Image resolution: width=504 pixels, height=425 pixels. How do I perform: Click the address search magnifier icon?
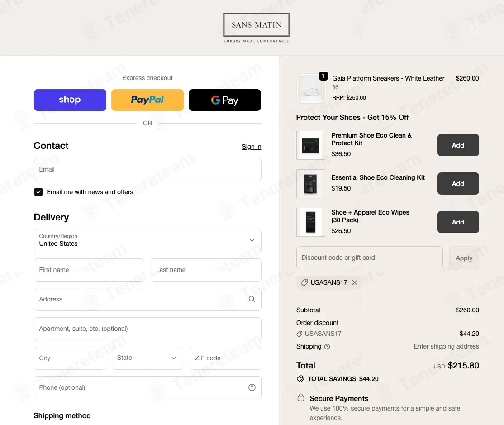coord(252,299)
